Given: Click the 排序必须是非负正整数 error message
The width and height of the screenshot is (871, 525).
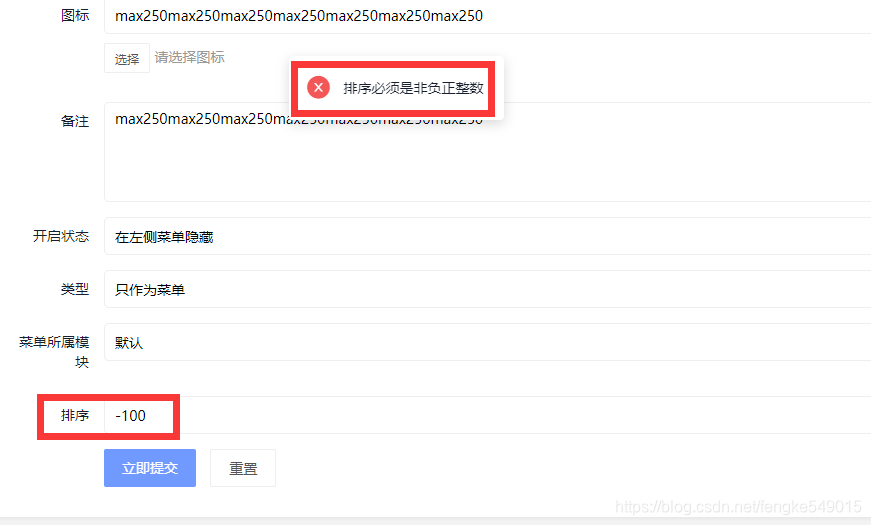Looking at the screenshot, I should [413, 88].
